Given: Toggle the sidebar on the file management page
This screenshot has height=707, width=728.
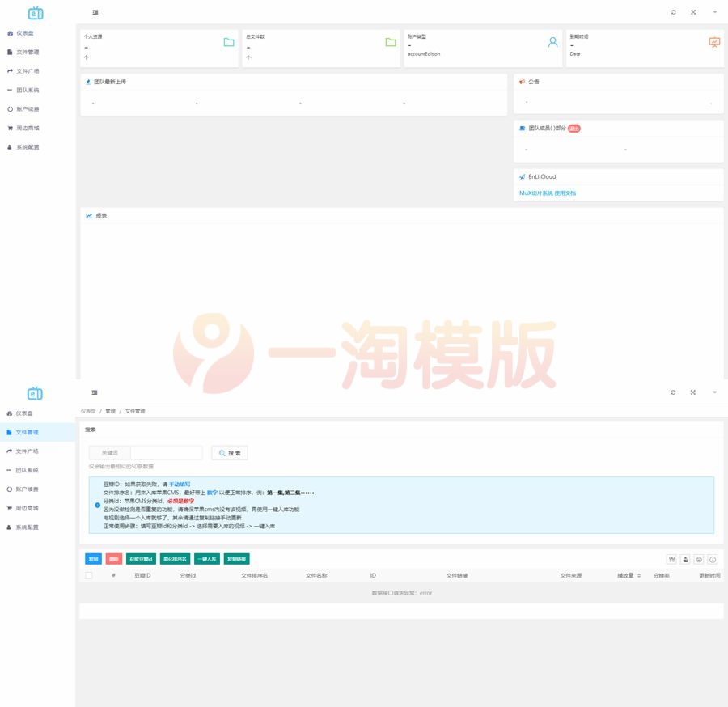Looking at the screenshot, I should coord(95,392).
